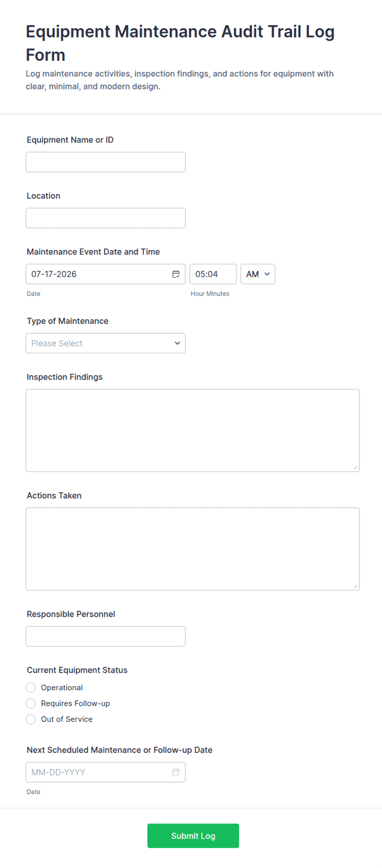
Task: Click the Current Equipment Status label
Action: coord(77,670)
